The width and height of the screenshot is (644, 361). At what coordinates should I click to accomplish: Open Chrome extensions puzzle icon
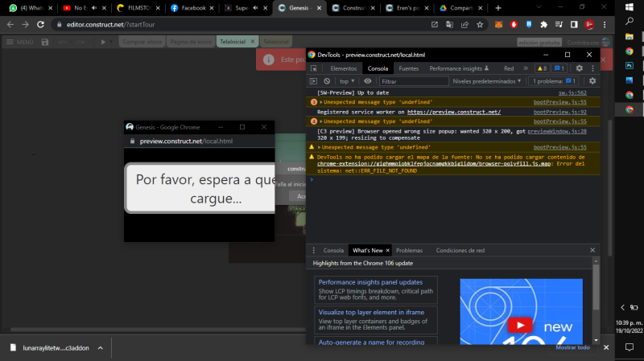click(544, 25)
